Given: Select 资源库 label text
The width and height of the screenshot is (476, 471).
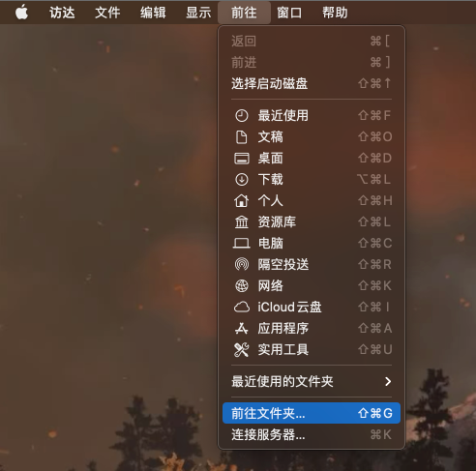Looking at the screenshot, I should click(x=277, y=222).
